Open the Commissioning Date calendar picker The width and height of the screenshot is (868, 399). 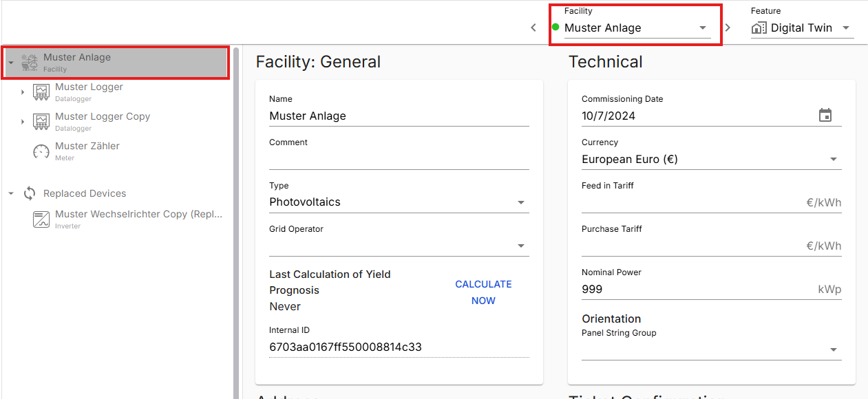(x=825, y=116)
